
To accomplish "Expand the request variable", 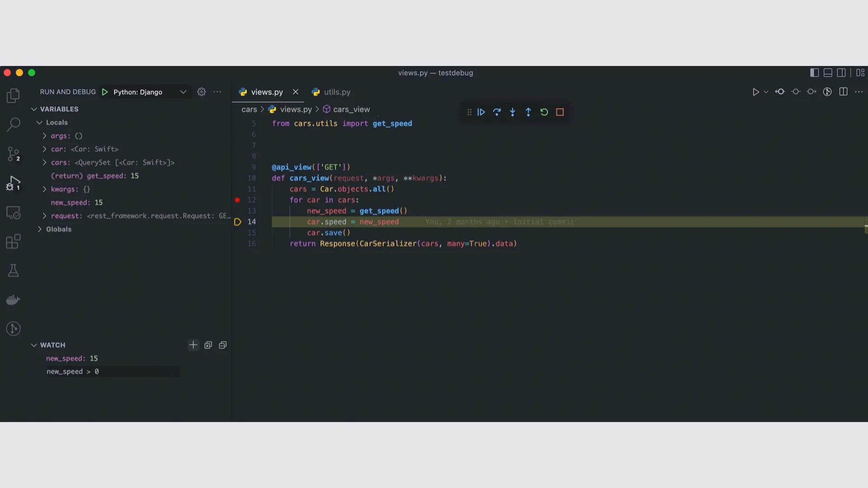I will tap(44, 216).
